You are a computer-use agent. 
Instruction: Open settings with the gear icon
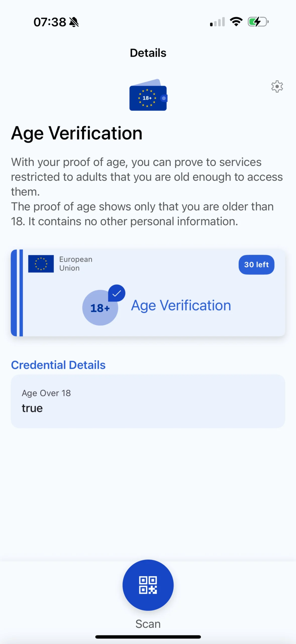[x=277, y=87]
